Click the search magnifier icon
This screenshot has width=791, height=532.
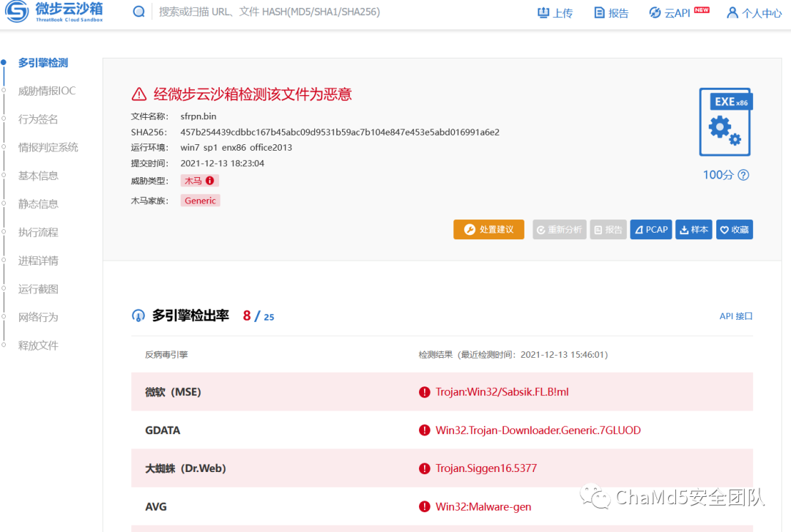(138, 12)
